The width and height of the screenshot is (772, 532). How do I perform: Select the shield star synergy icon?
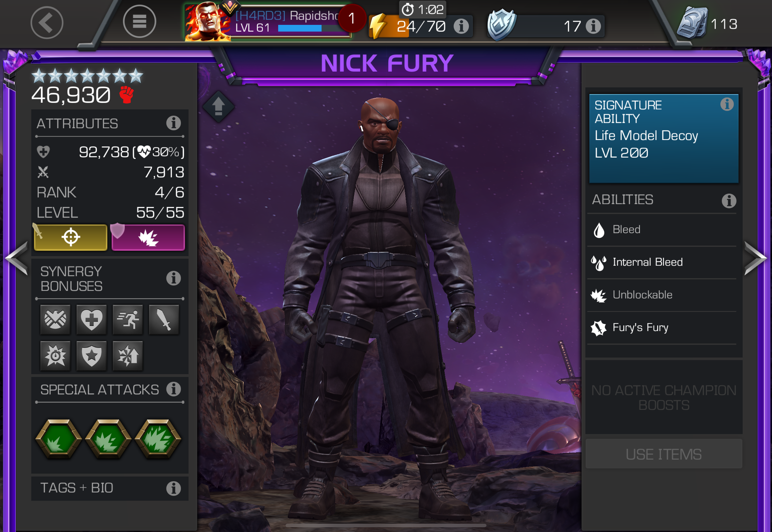tap(91, 356)
